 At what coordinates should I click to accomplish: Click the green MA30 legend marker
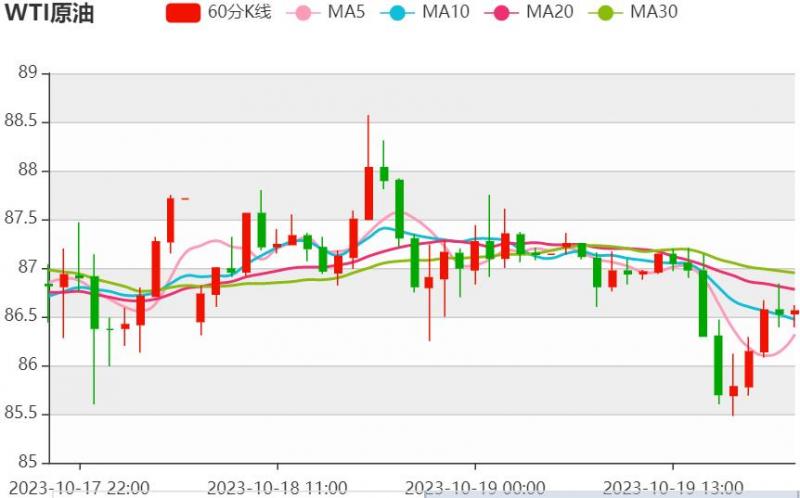[x=605, y=12]
